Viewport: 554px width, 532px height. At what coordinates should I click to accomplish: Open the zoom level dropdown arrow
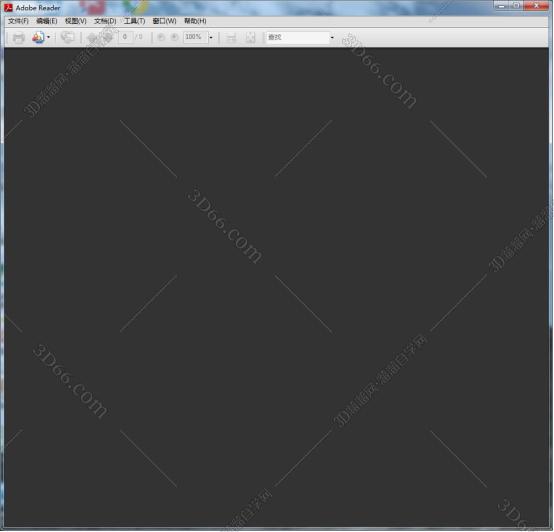click(211, 37)
